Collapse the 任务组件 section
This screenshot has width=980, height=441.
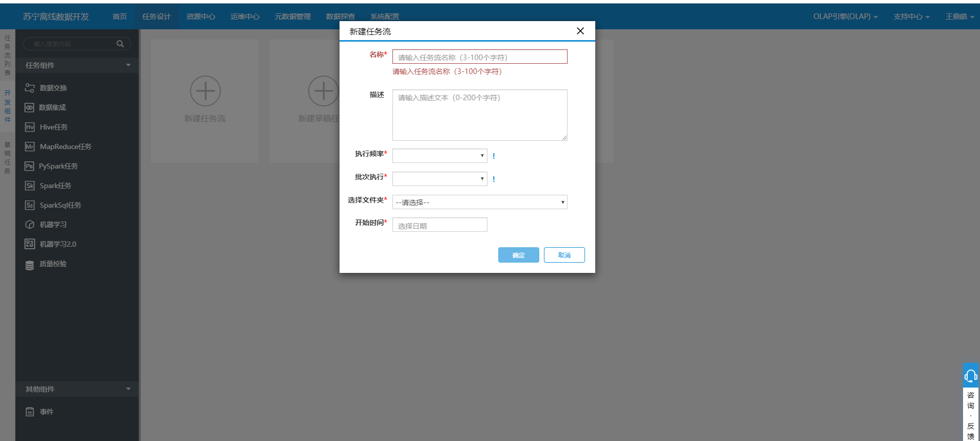point(128,65)
